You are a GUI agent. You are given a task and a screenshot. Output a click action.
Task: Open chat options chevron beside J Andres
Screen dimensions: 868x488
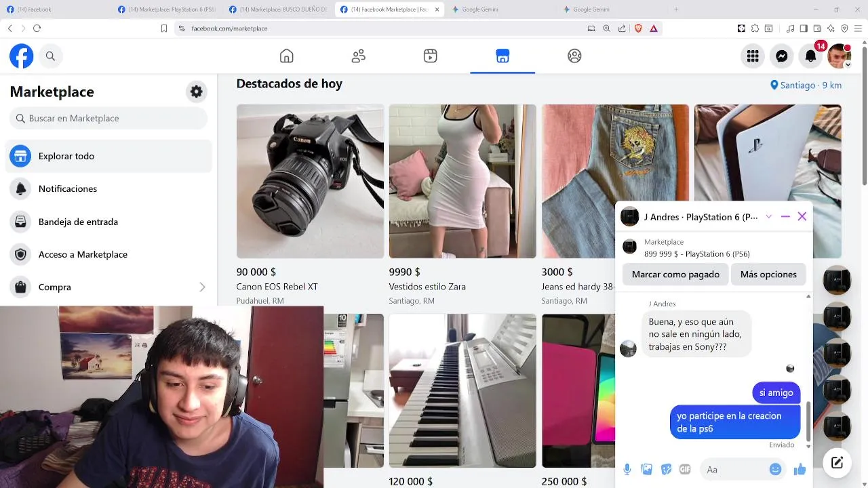click(768, 217)
